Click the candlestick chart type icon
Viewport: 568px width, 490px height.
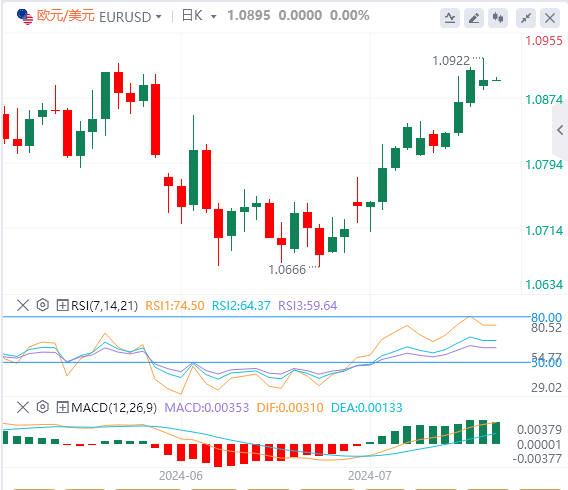498,18
